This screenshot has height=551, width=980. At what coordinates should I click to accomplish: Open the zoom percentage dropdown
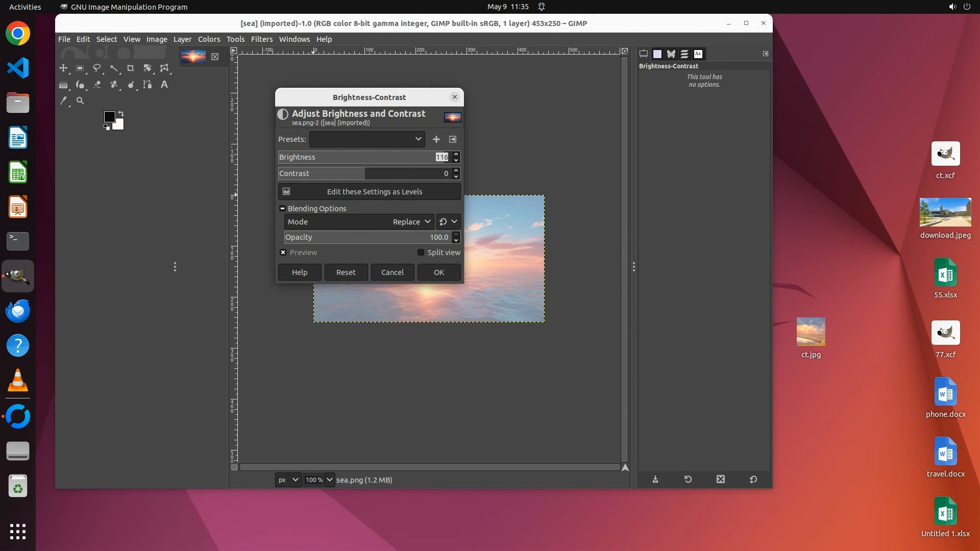pos(329,480)
